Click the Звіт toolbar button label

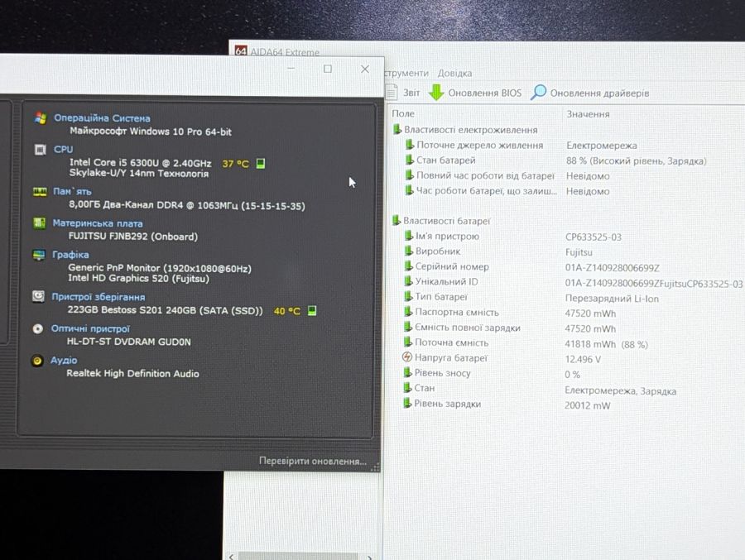(411, 93)
